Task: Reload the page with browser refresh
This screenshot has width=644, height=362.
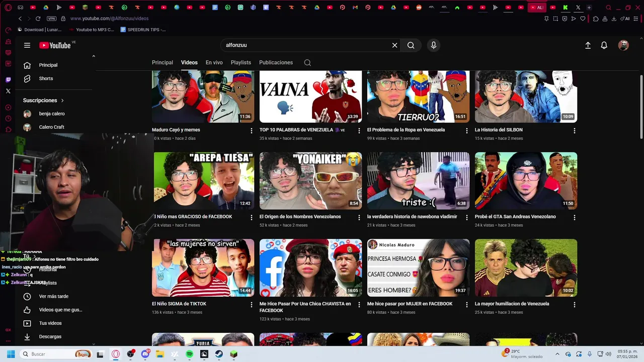Action: tap(38, 19)
